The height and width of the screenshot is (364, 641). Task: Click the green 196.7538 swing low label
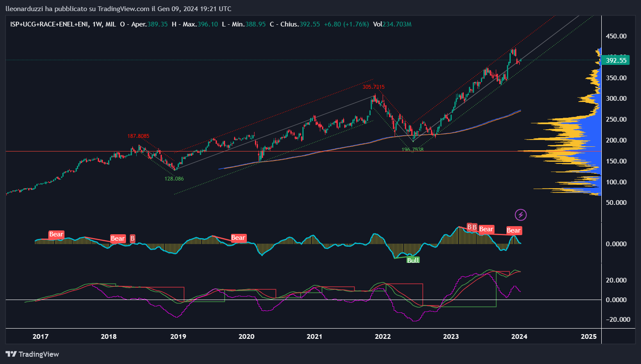(x=413, y=150)
